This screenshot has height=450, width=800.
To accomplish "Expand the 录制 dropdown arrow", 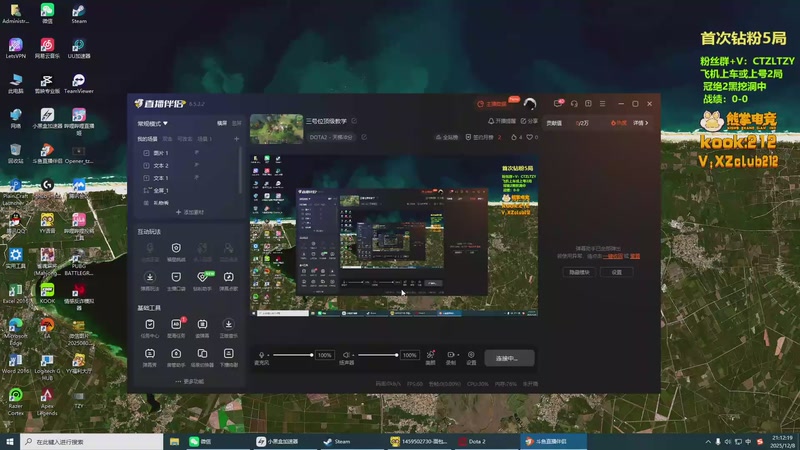I will [458, 355].
